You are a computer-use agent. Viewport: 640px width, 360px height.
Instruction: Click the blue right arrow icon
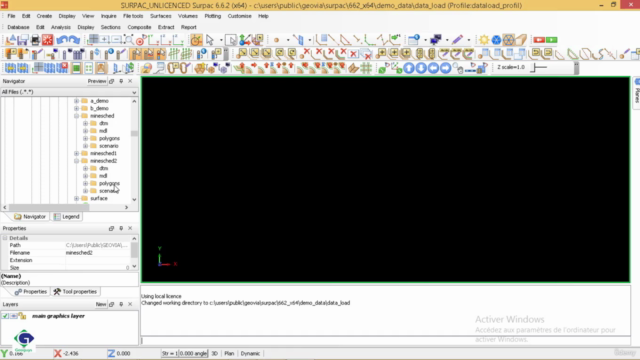pos(446,68)
